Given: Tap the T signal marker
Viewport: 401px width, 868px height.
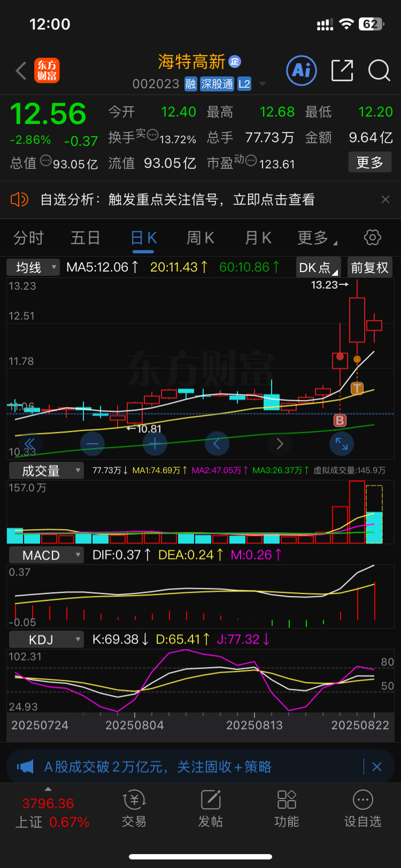Looking at the screenshot, I should click(x=357, y=389).
